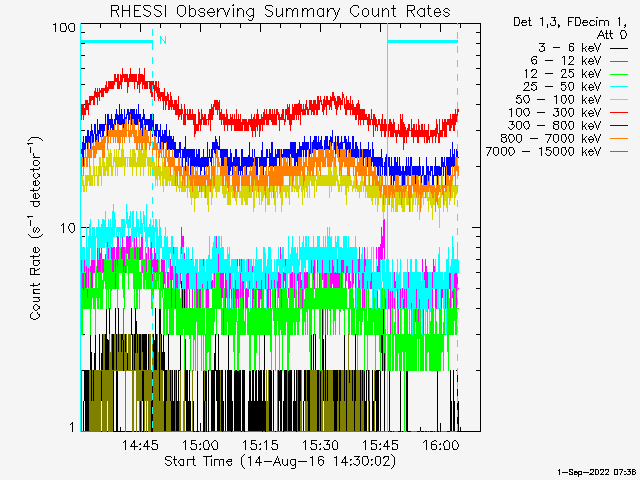
Task: Click the magenta line swatch for 6 - 12 keV
Action: (x=619, y=61)
